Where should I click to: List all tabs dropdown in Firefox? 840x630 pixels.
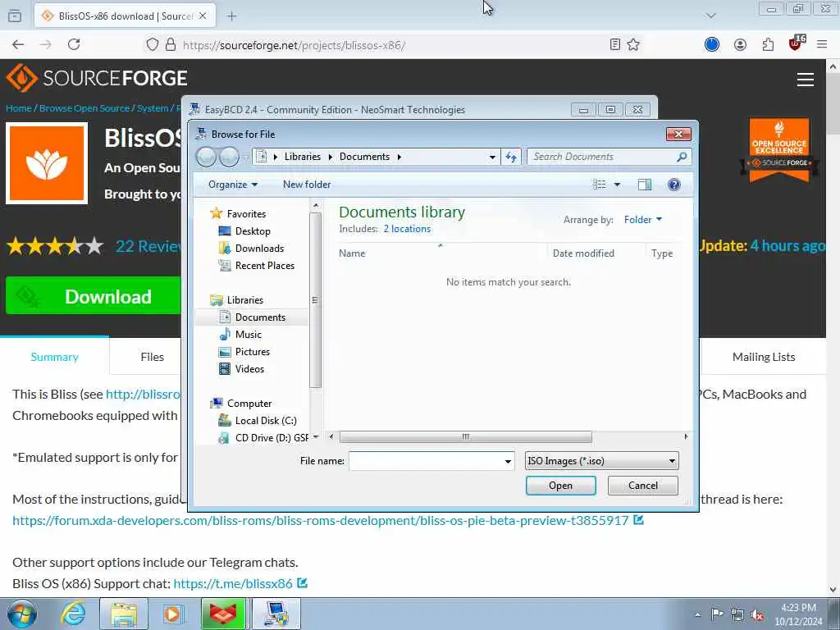click(x=710, y=16)
